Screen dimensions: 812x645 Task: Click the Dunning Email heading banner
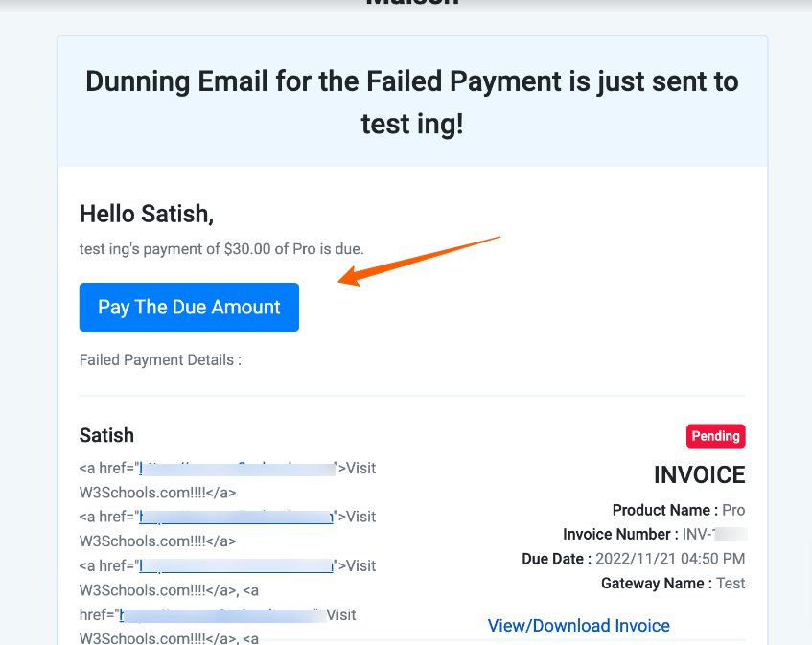pyautogui.click(x=412, y=102)
